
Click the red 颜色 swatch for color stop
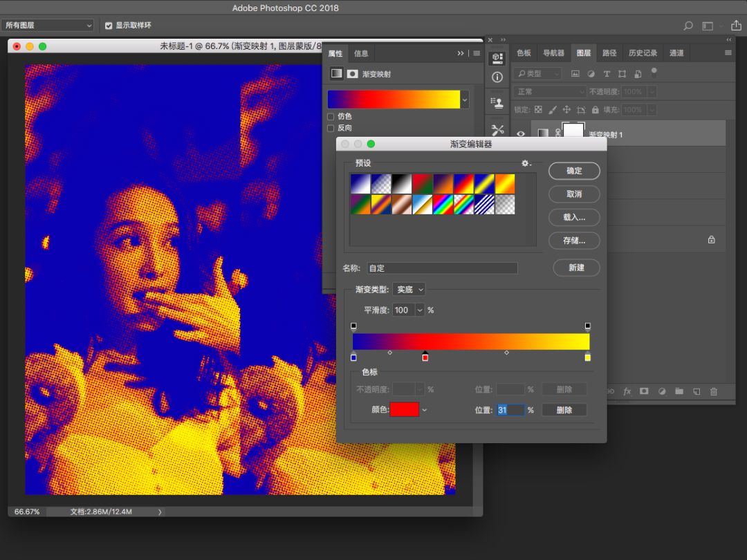(405, 410)
